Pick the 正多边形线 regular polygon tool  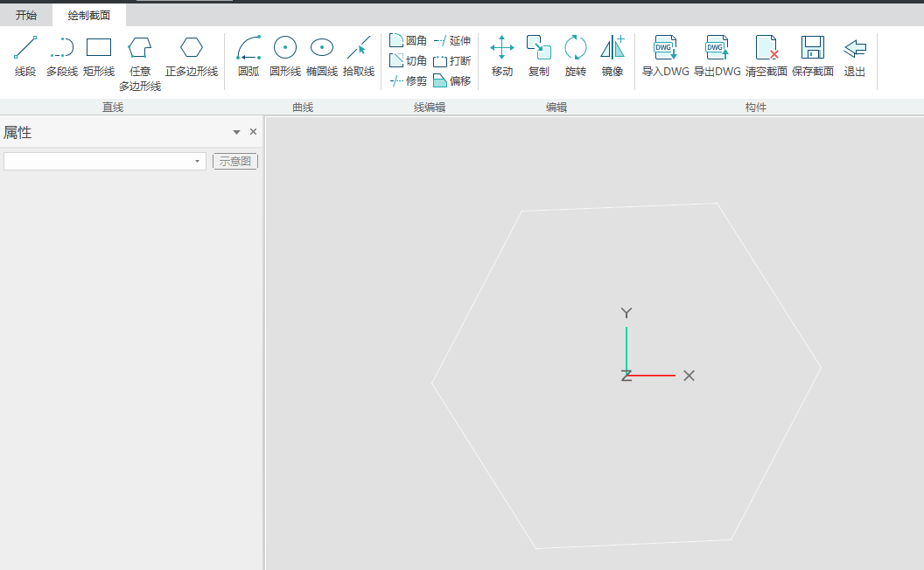click(192, 56)
